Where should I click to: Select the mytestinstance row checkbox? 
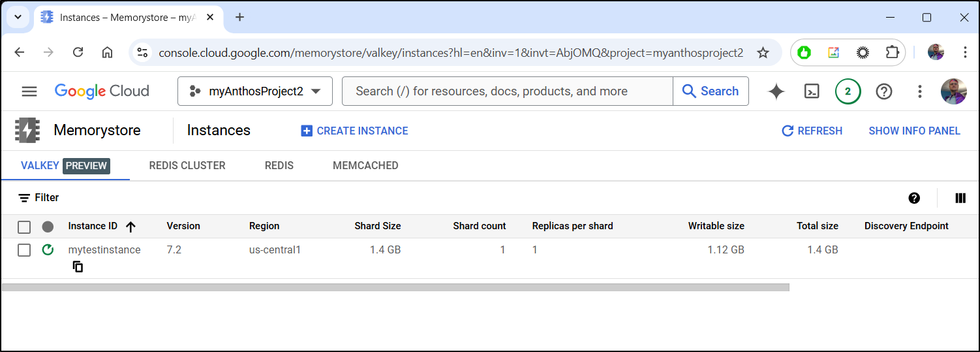(x=24, y=250)
